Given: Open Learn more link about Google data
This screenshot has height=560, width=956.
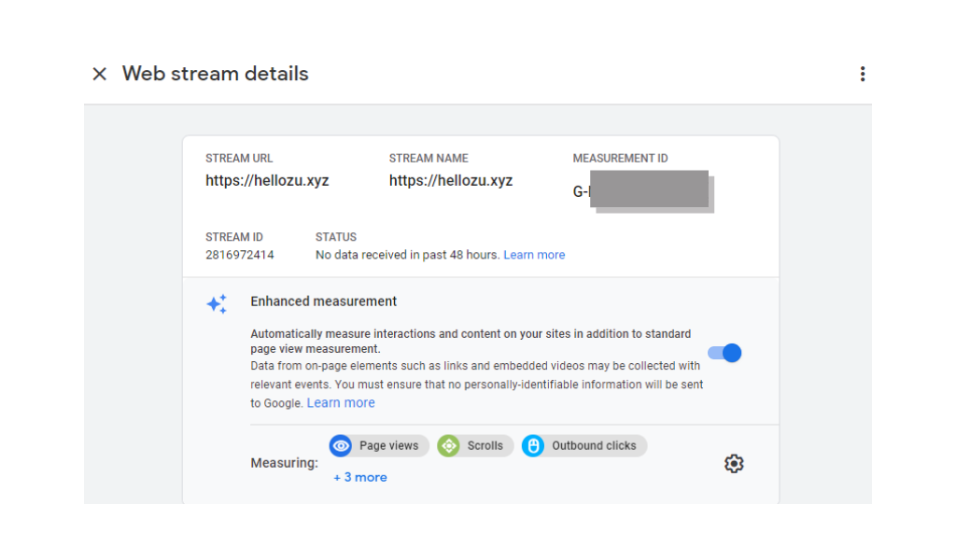Looking at the screenshot, I should point(341,403).
